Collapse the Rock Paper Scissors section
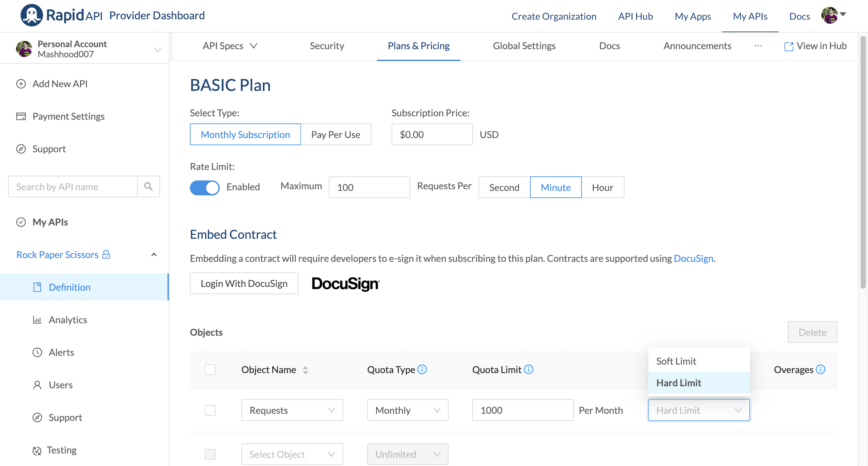868x466 pixels. click(x=154, y=254)
